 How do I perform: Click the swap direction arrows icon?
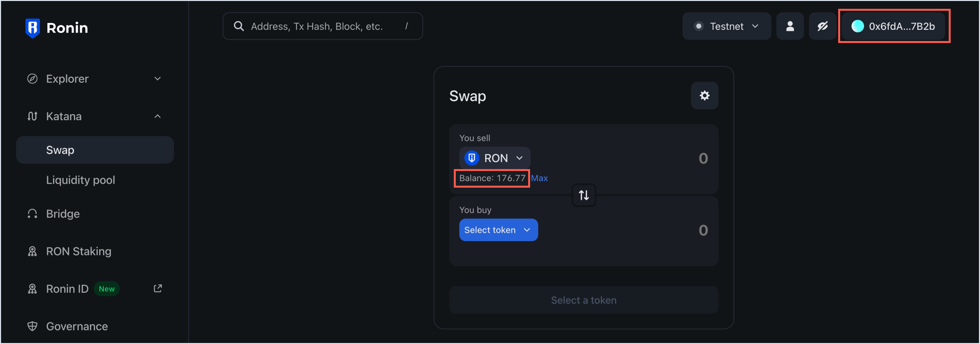click(584, 195)
